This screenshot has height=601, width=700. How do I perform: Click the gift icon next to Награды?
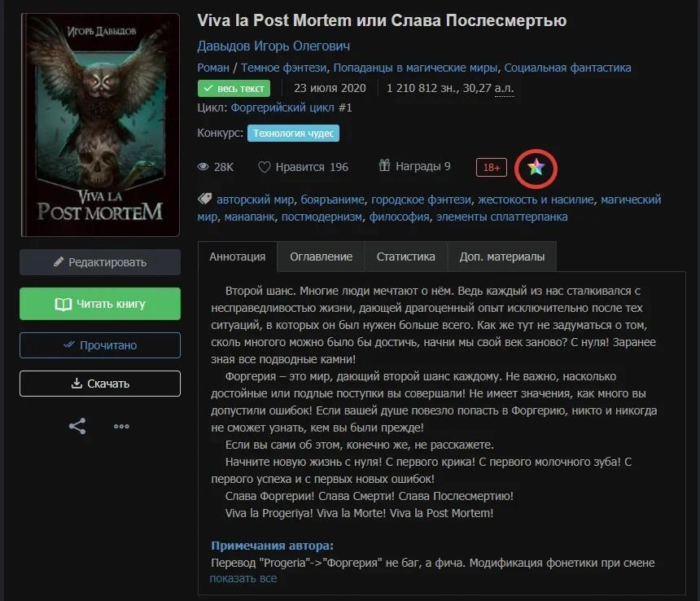384,165
